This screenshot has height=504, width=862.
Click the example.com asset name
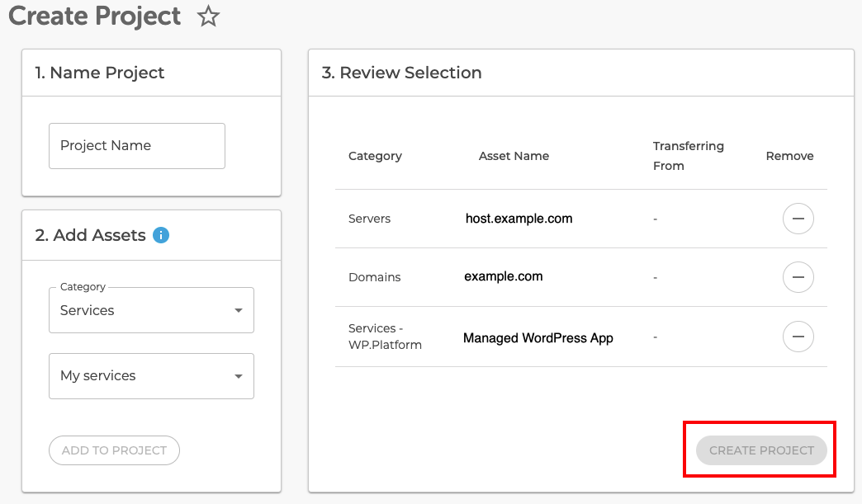(503, 277)
